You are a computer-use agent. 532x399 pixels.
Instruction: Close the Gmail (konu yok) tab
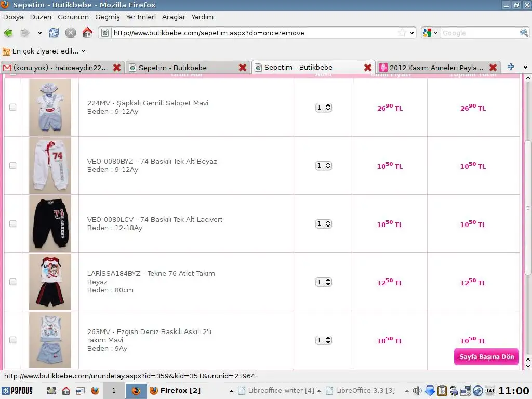point(117,68)
